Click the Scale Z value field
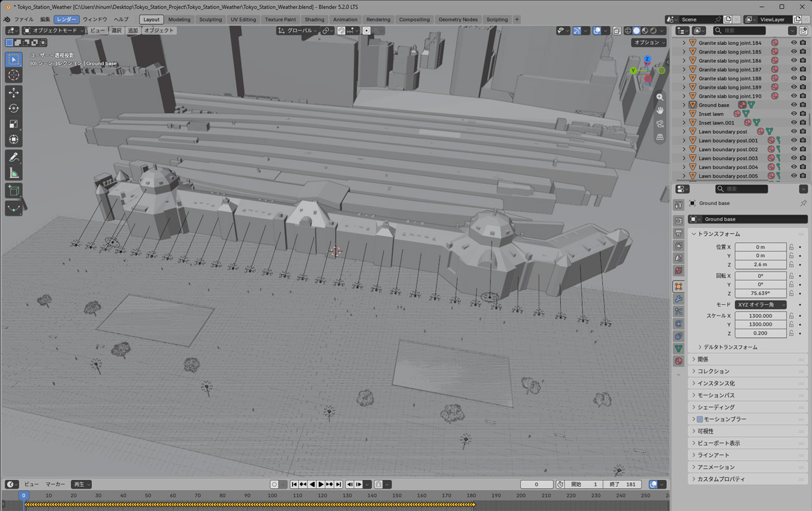The width and height of the screenshot is (812, 511). pos(761,333)
